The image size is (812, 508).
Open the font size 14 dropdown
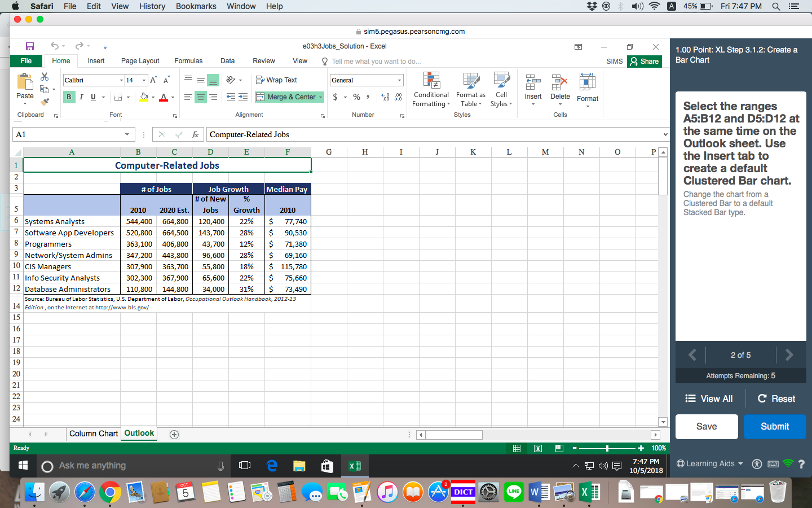pyautogui.click(x=144, y=80)
